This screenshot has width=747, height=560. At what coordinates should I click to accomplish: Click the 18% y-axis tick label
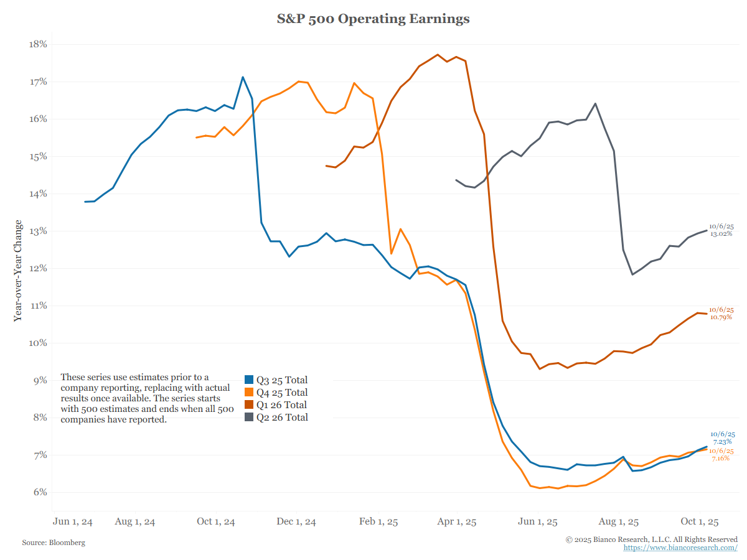(39, 44)
